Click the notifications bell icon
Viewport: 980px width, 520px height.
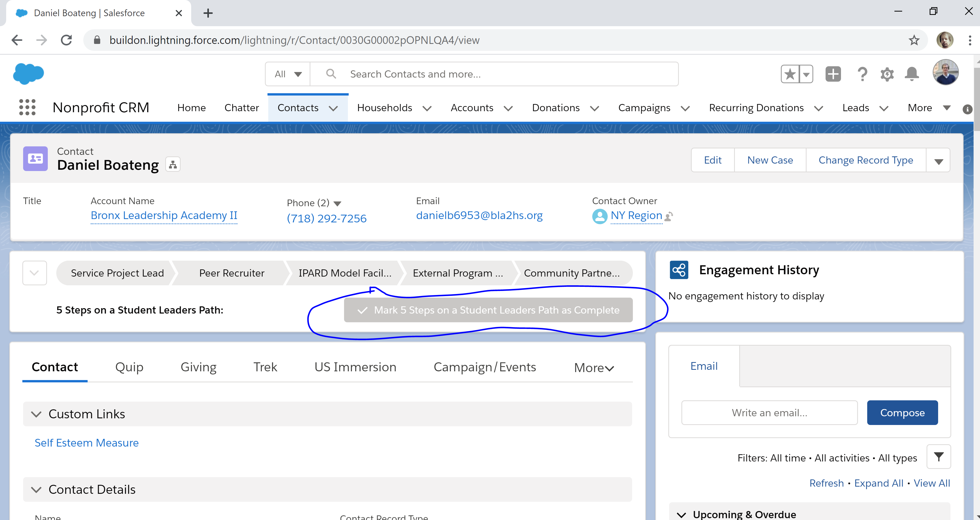pos(911,74)
